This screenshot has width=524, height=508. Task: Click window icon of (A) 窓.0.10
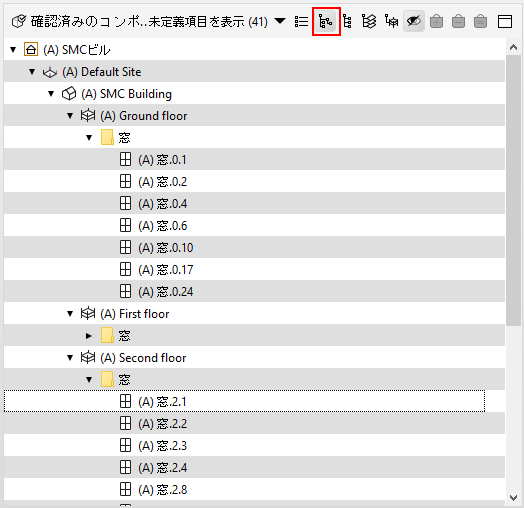125,247
